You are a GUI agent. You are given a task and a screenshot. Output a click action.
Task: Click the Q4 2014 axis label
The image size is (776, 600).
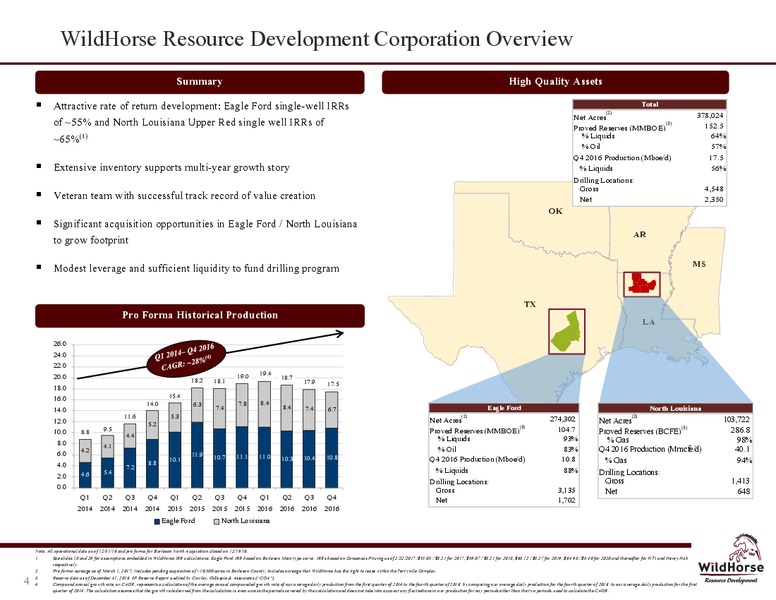tap(152, 502)
